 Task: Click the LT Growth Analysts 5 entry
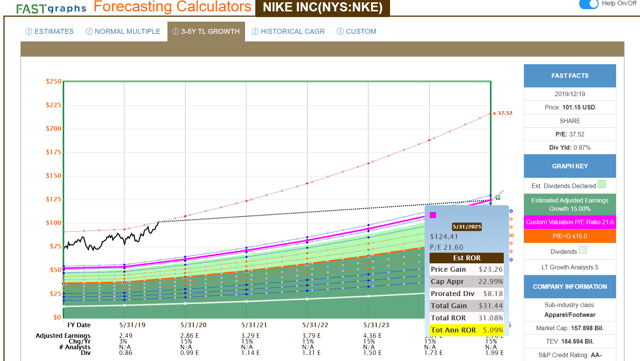click(570, 267)
